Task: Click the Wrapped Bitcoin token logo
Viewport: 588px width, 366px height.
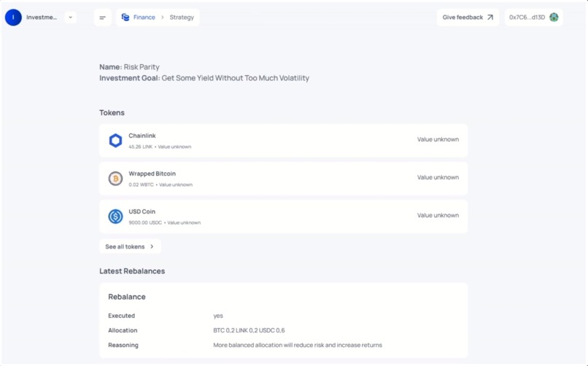Action: click(x=115, y=179)
